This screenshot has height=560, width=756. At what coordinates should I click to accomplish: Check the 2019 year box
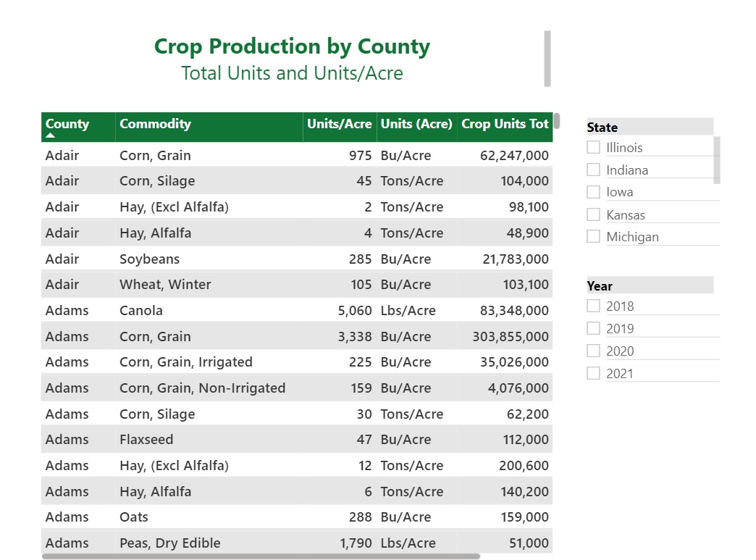point(594,328)
